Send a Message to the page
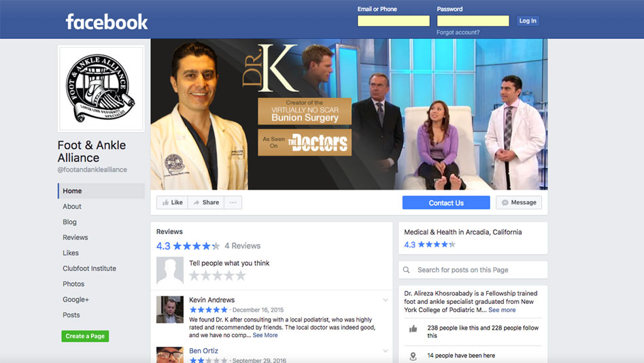This screenshot has width=644, height=363. [x=519, y=203]
